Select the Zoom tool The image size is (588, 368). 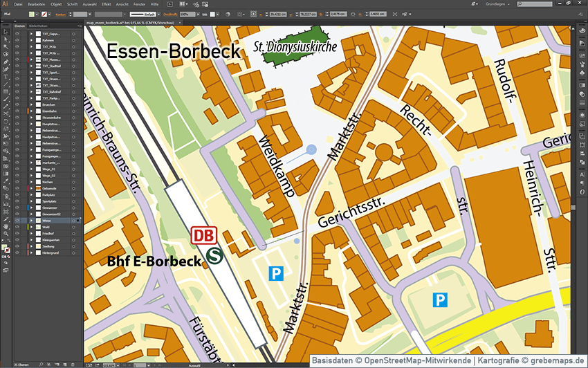(6, 234)
